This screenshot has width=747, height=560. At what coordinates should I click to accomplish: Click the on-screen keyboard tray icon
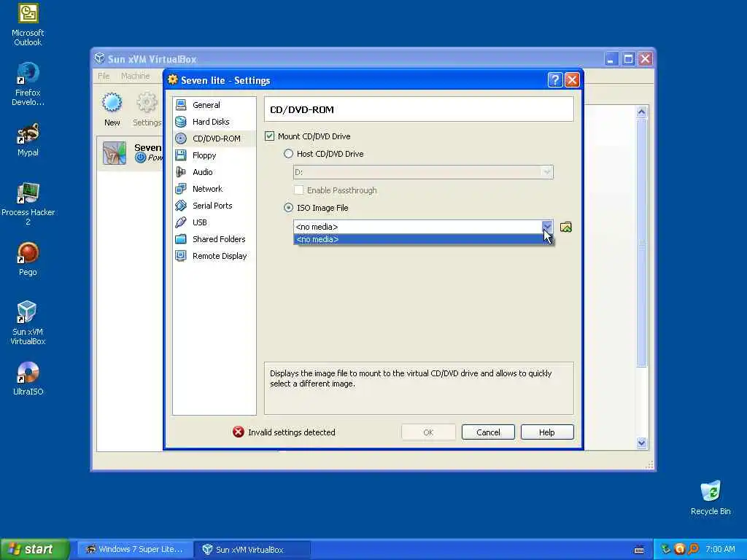click(x=639, y=550)
